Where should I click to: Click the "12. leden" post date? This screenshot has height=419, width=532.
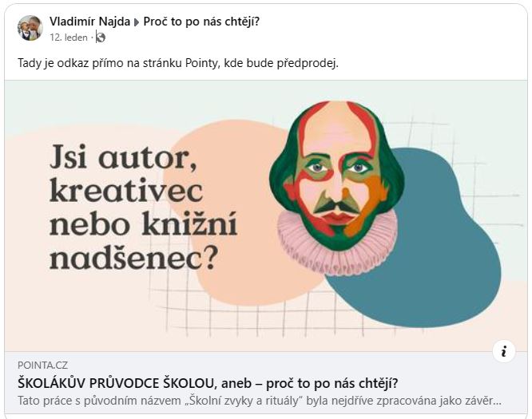[69, 38]
